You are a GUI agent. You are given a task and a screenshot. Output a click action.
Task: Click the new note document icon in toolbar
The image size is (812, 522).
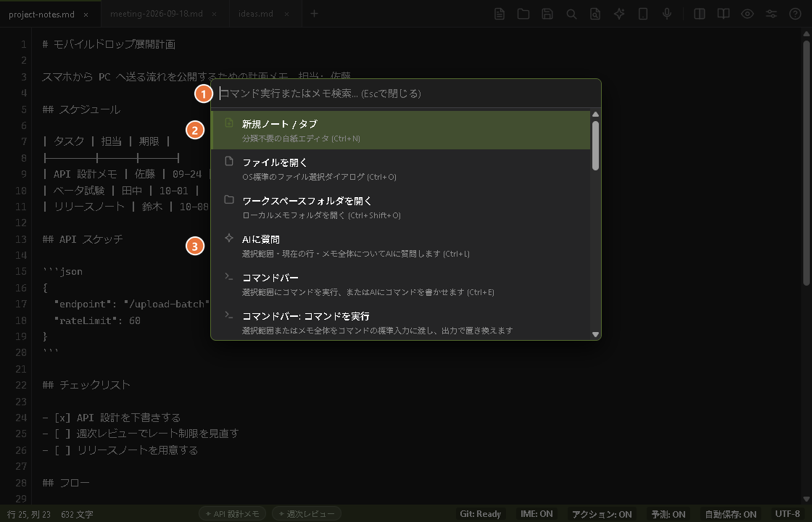click(x=500, y=14)
